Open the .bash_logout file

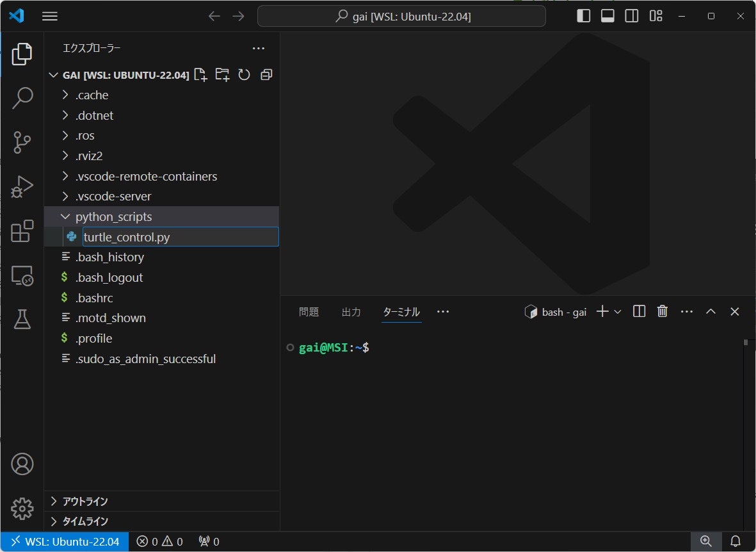161,277
